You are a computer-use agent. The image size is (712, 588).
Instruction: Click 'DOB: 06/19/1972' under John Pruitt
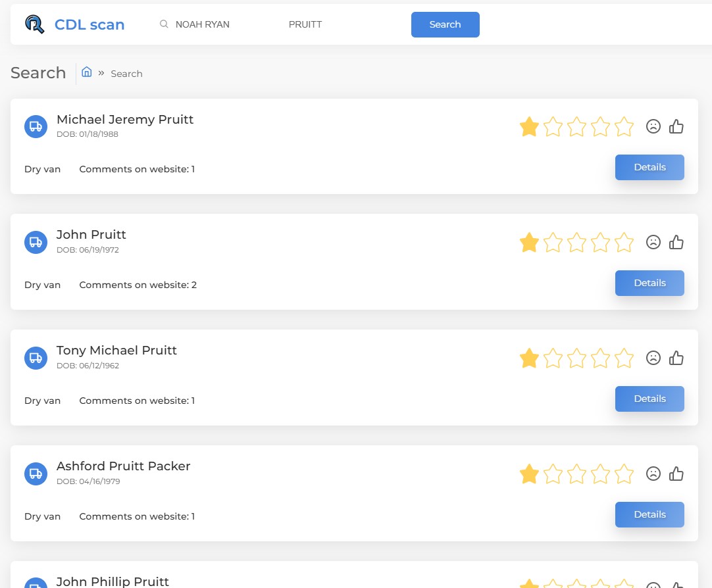point(88,250)
